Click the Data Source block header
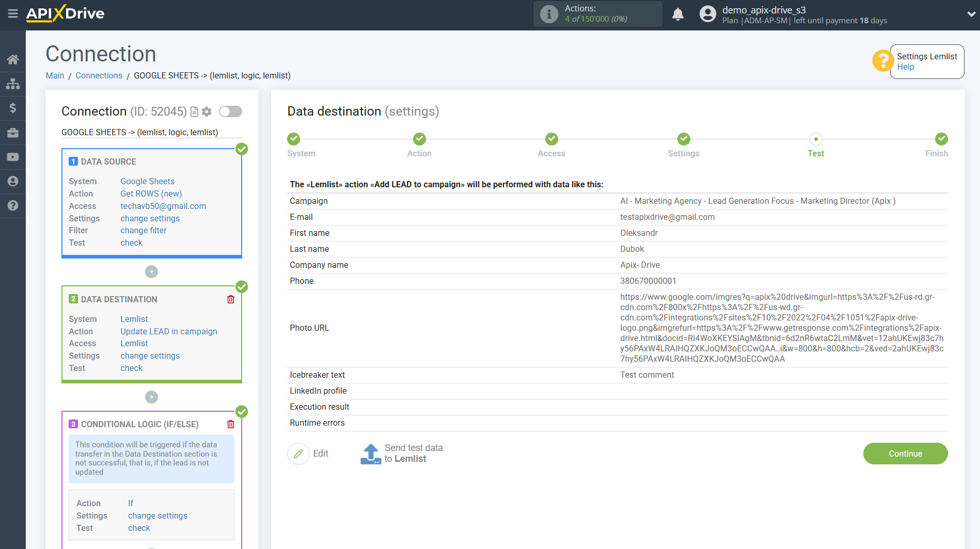The height and width of the screenshot is (549, 980). click(x=108, y=162)
